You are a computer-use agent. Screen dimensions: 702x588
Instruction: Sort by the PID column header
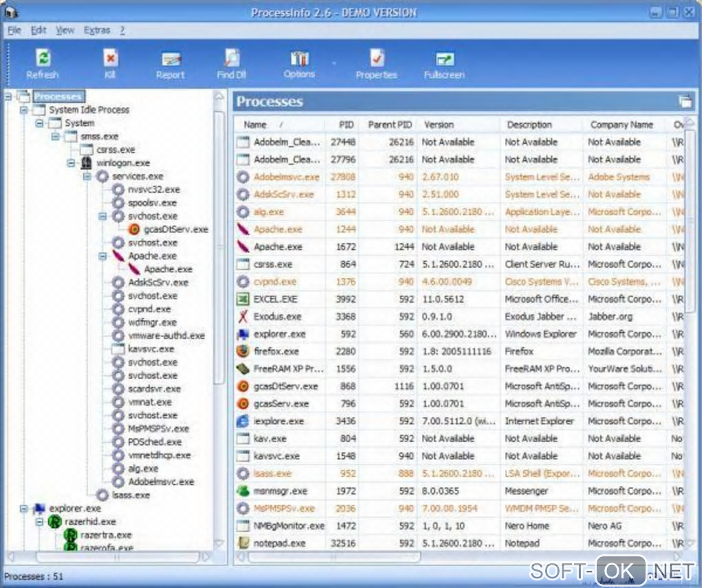[343, 125]
